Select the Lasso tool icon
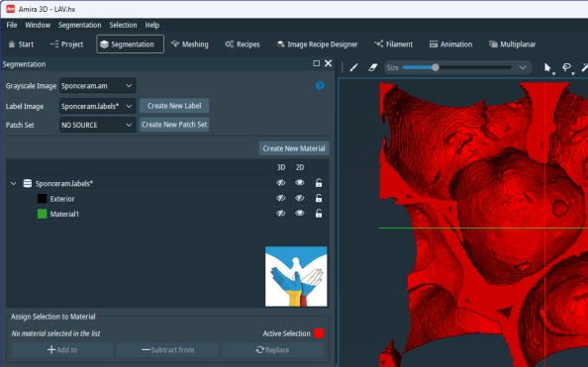This screenshot has height=367, width=588. (x=566, y=67)
